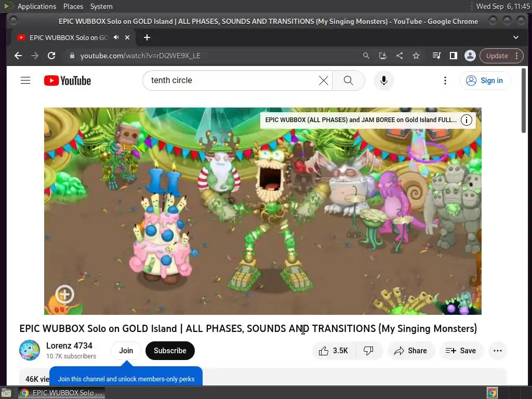Clear the search query with X
This screenshot has height=399, width=532.
click(x=324, y=81)
